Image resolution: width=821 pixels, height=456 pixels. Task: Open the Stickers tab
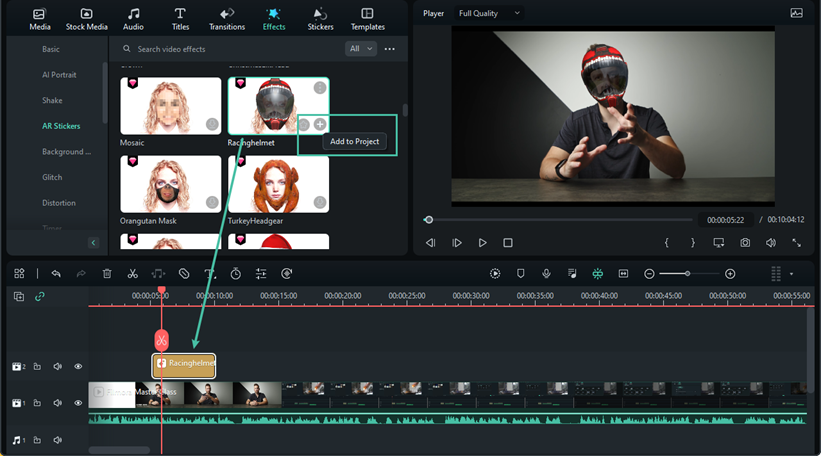(320, 19)
